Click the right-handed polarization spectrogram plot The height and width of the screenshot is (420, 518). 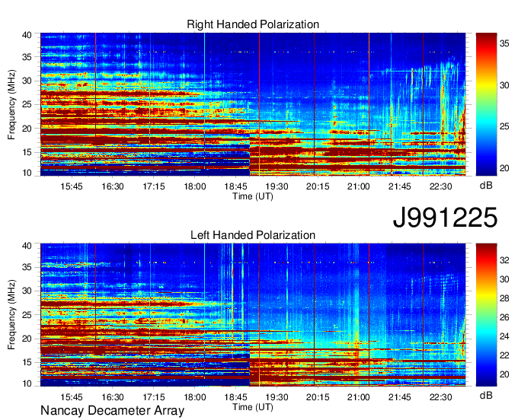253,104
